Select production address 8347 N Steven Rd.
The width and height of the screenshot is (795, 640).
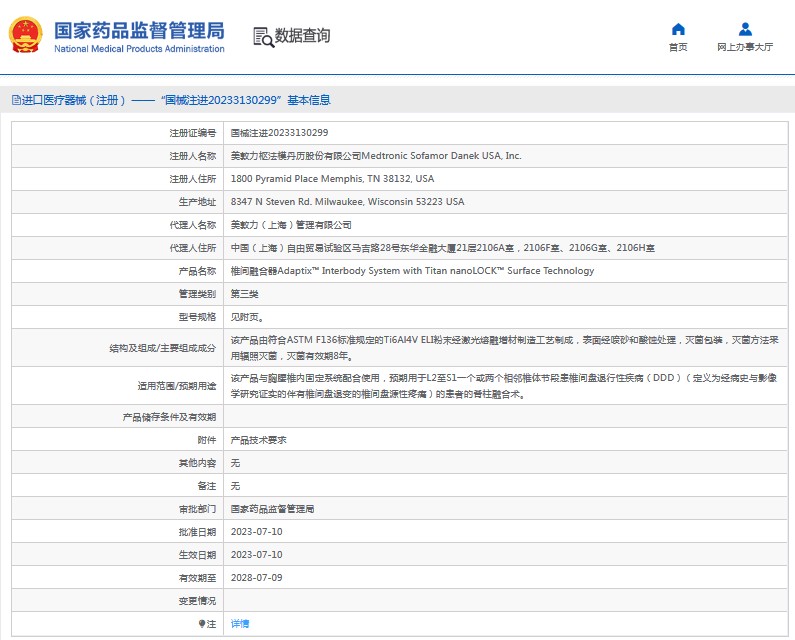pyautogui.click(x=347, y=202)
